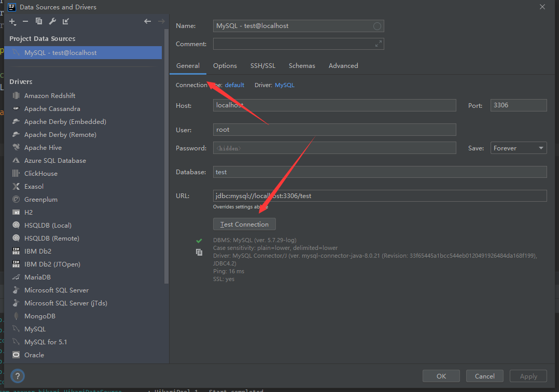Click the drivers list vertical scrollbar
559x392 pixels.
(x=166, y=157)
